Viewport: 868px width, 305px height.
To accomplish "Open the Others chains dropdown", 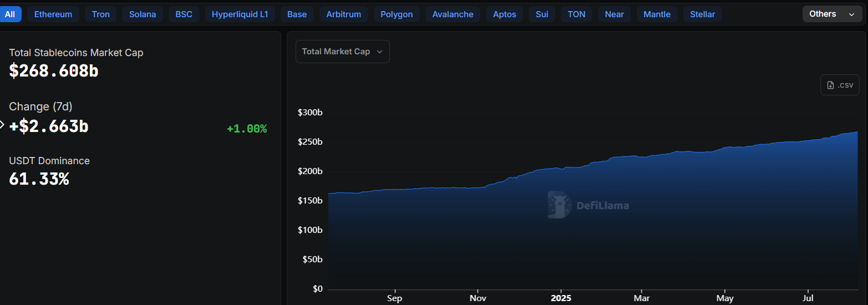I will (x=831, y=14).
